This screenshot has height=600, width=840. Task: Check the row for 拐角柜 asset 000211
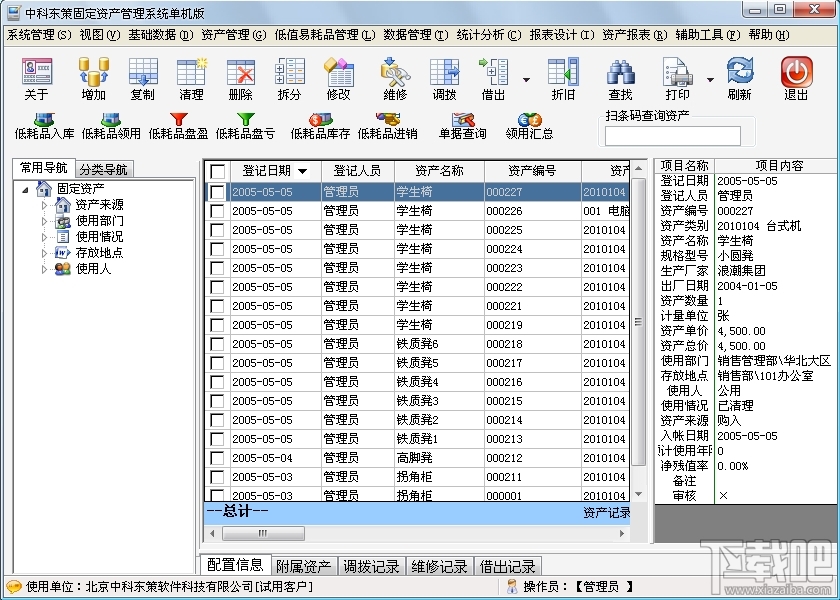tap(218, 477)
